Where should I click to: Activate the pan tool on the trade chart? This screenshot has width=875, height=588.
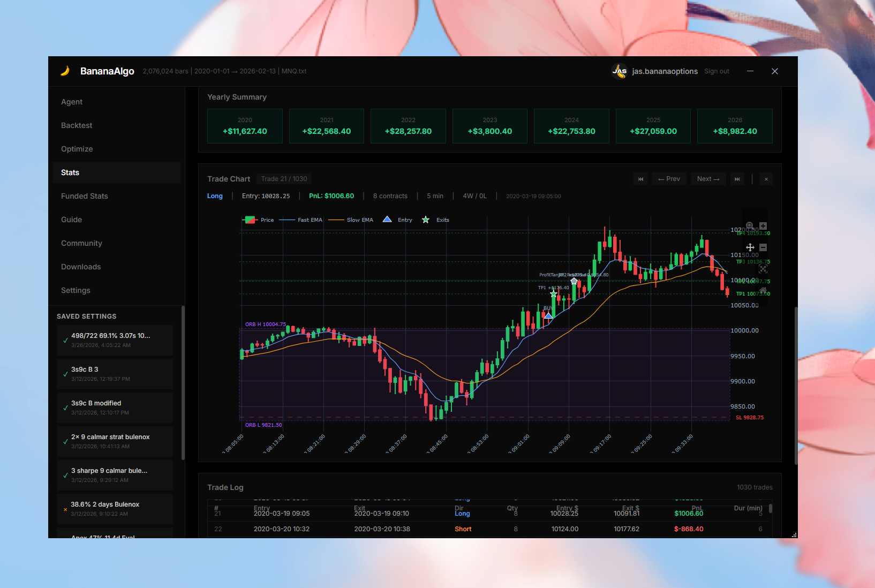[x=750, y=247]
